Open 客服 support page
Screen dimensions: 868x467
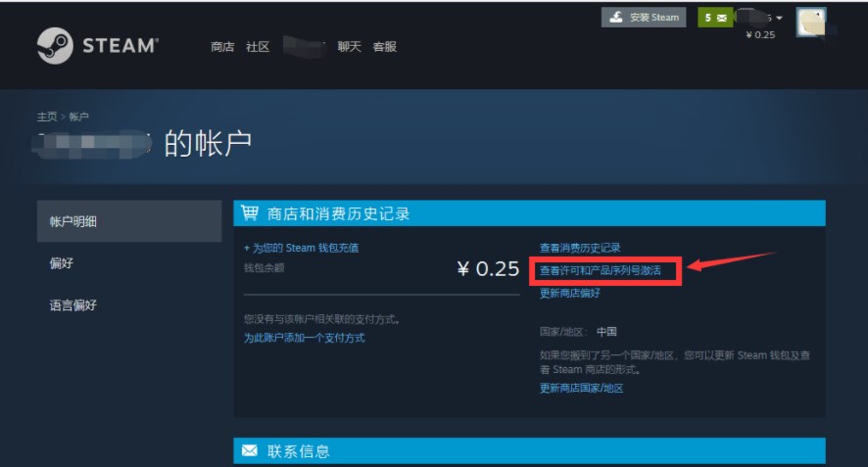[x=385, y=47]
